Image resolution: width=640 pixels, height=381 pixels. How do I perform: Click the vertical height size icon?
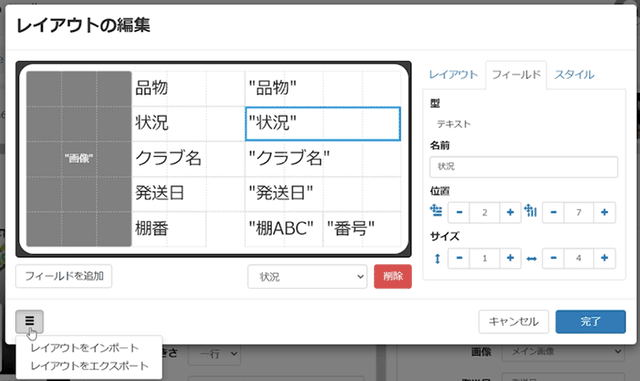pos(437,258)
